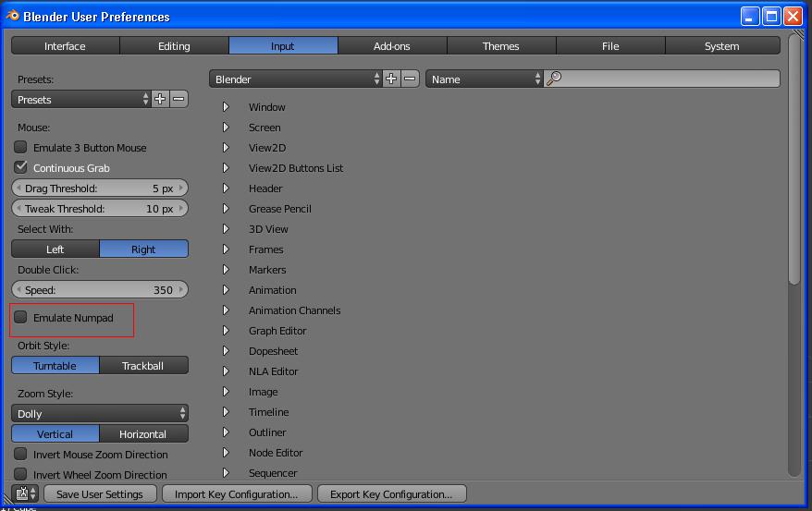The width and height of the screenshot is (812, 511).
Task: Click the Blender logo in title bar
Action: 12,16
